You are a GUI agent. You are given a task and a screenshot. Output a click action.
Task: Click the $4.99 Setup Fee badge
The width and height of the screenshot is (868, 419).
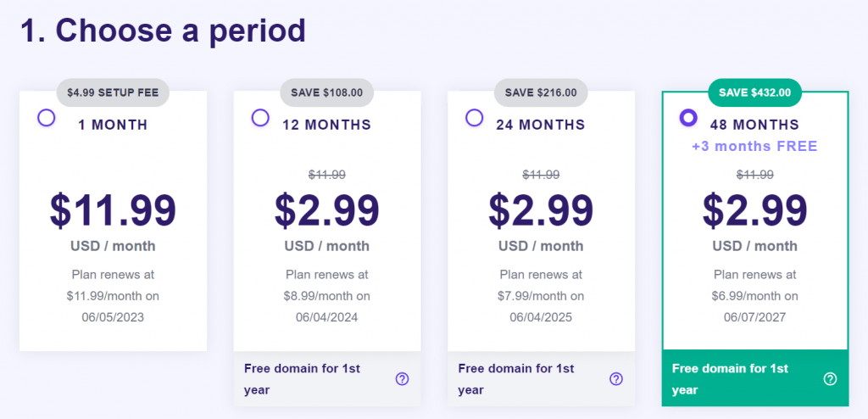(113, 92)
